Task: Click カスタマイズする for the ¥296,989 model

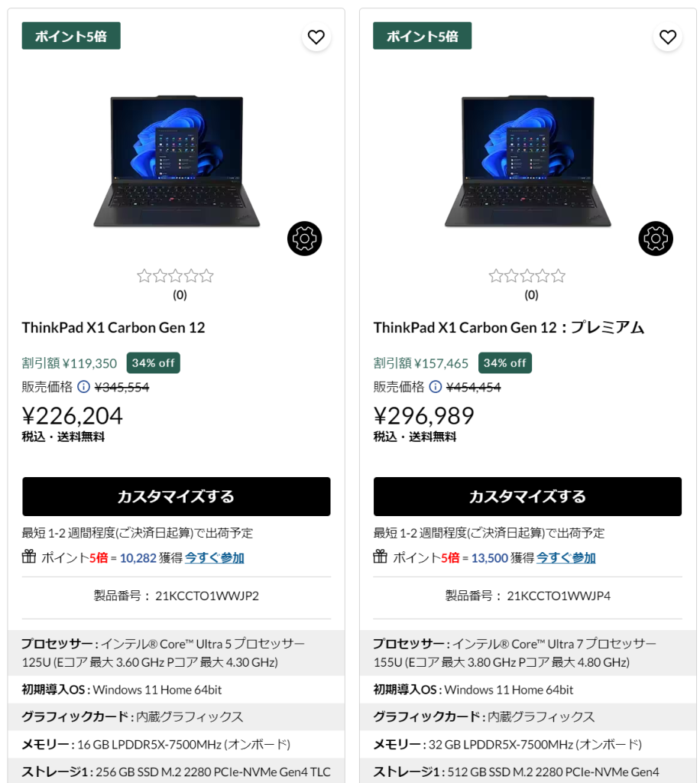Action: pos(527,496)
